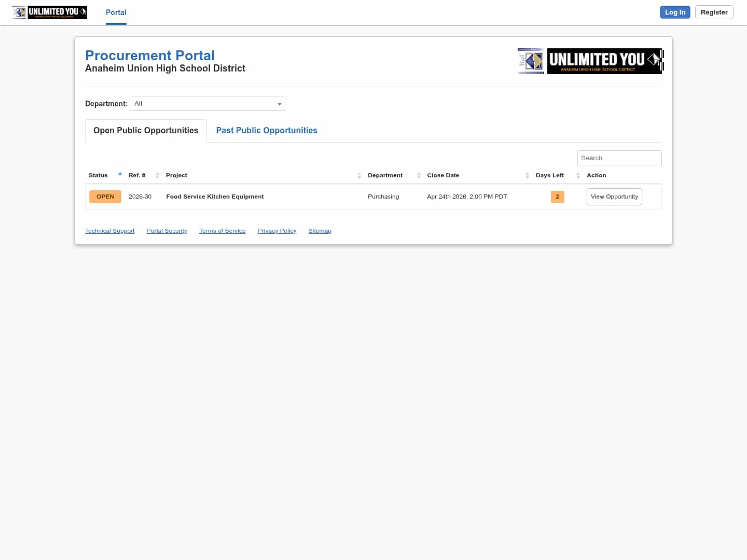Open the Terms of Service link
This screenshot has width=747, height=560.
(222, 231)
